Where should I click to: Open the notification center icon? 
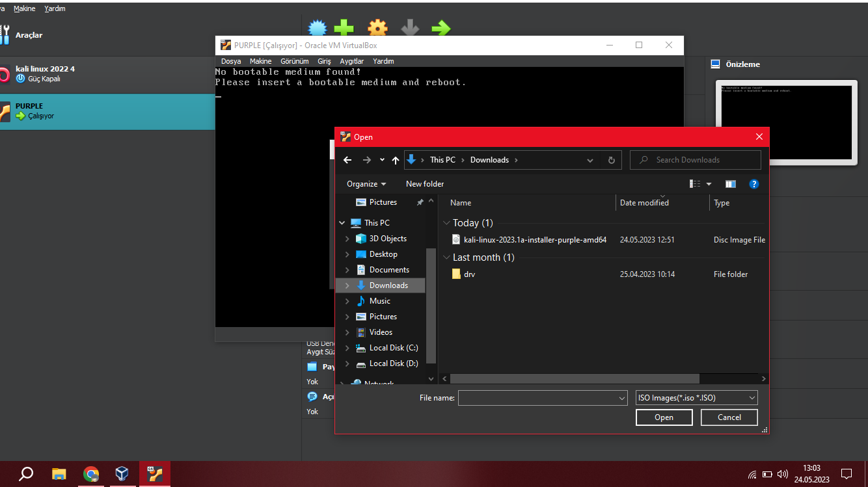point(847,474)
